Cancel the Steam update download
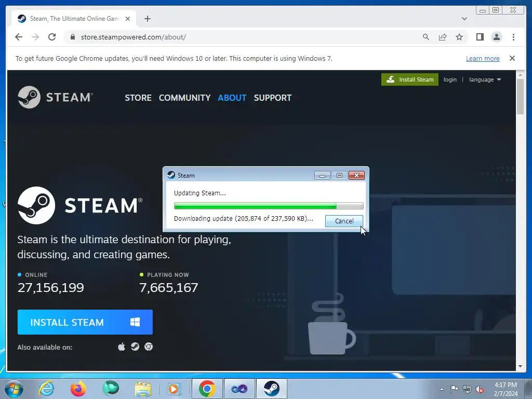This screenshot has height=399, width=532. click(344, 221)
